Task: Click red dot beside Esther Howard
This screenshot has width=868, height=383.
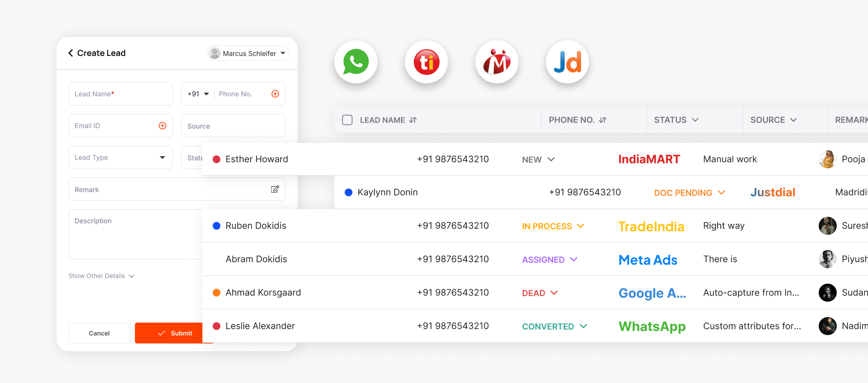Action: [x=216, y=159]
